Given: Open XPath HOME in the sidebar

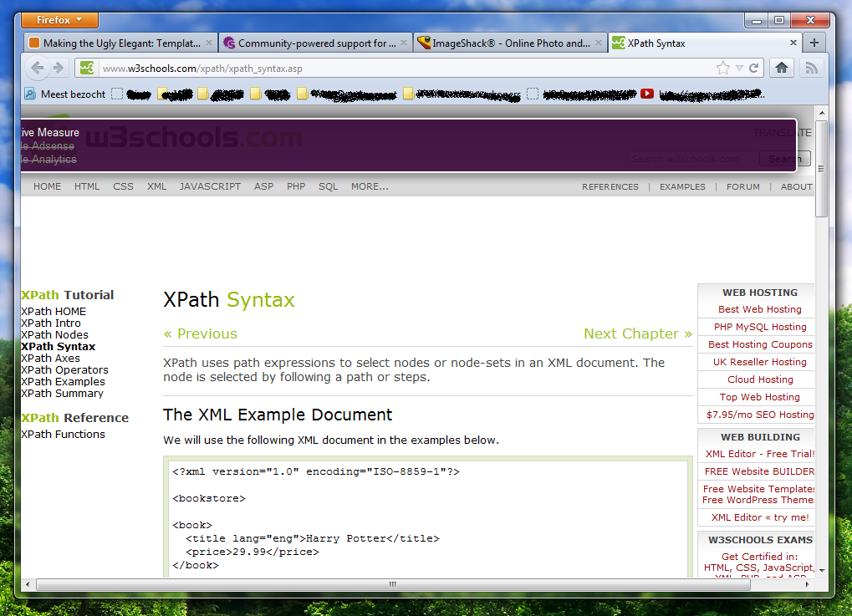Looking at the screenshot, I should [54, 311].
